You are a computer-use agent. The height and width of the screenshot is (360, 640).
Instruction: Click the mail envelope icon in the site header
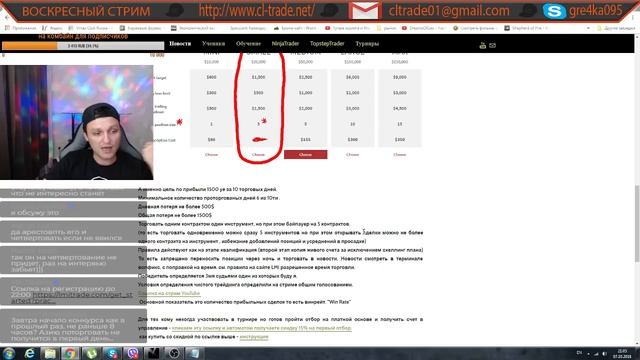493,45
